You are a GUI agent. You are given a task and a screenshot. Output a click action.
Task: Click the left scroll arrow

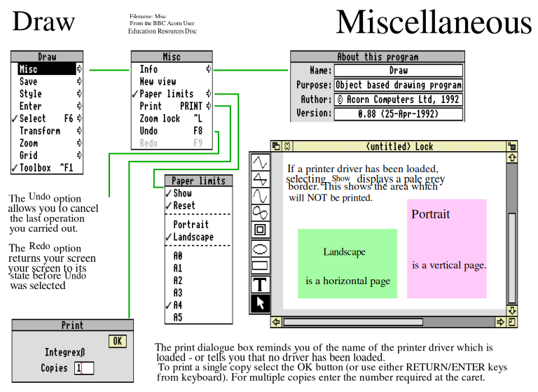pos(276,322)
